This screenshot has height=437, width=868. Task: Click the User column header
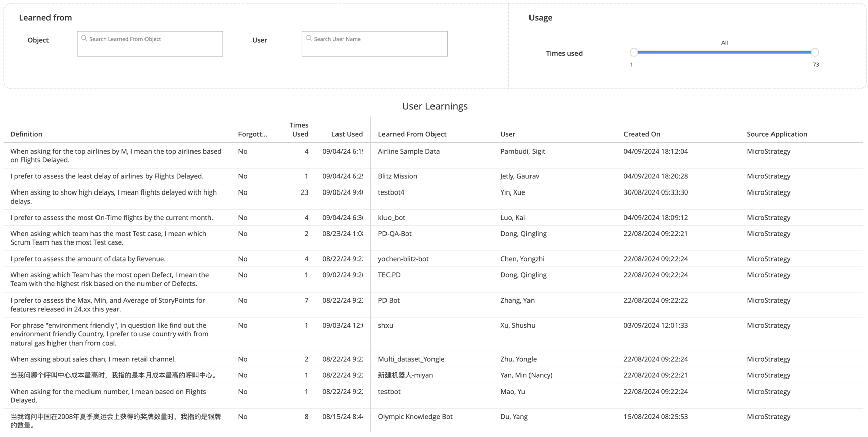coord(507,134)
